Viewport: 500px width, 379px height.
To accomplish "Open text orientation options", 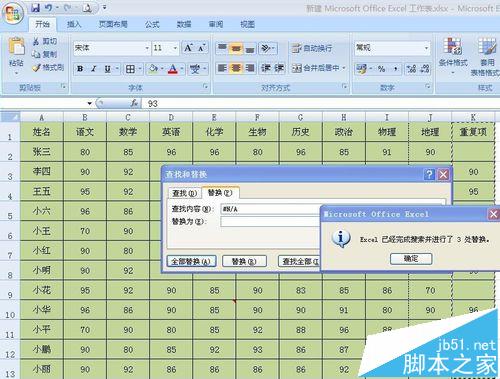I will pos(267,48).
